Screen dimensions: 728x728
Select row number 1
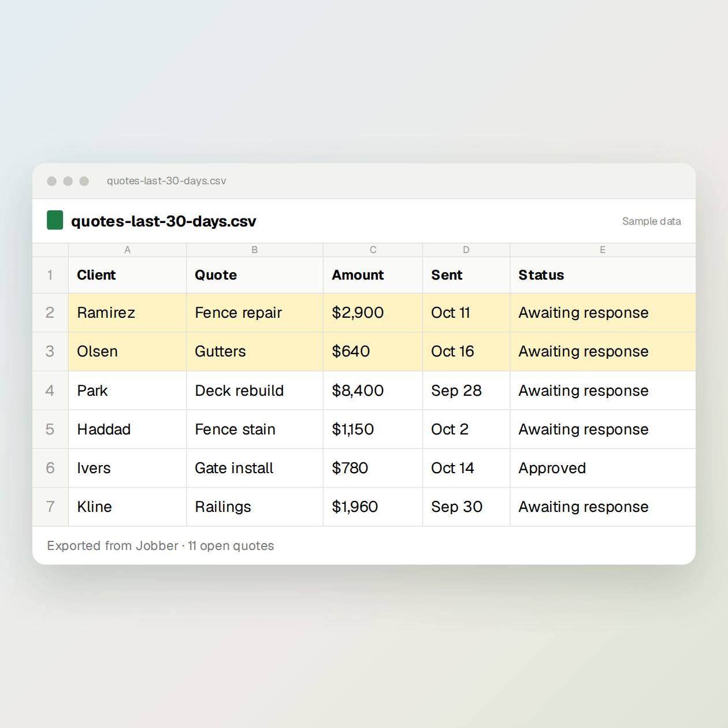pyautogui.click(x=50, y=275)
